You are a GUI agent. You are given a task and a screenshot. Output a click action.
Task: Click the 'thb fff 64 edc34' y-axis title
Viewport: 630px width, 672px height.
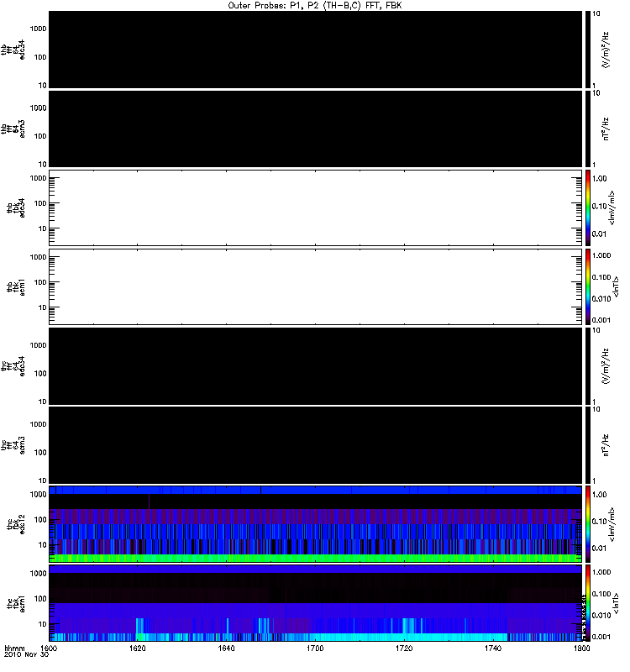13,50
